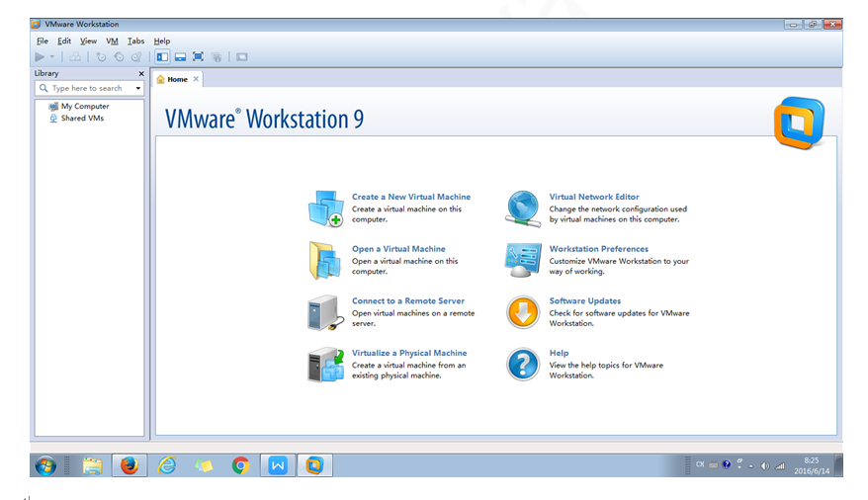
Task: Select Shared VMs in the Library tree
Action: (76, 119)
